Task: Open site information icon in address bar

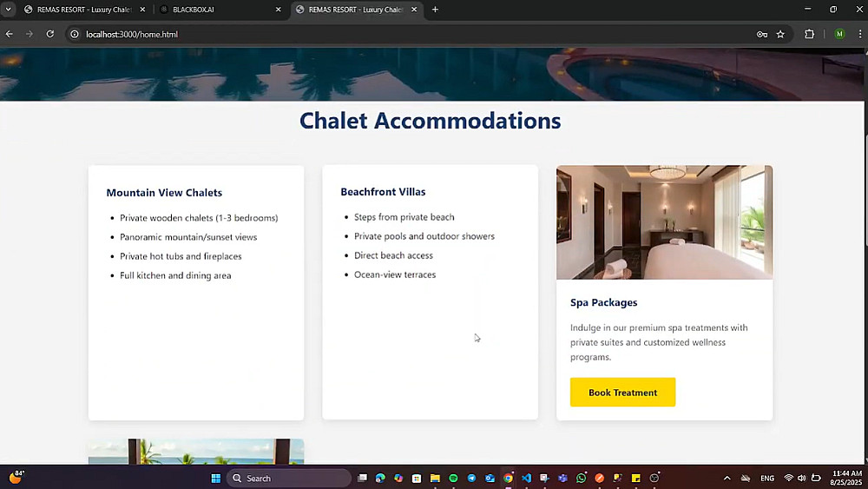Action: pyautogui.click(x=75, y=35)
